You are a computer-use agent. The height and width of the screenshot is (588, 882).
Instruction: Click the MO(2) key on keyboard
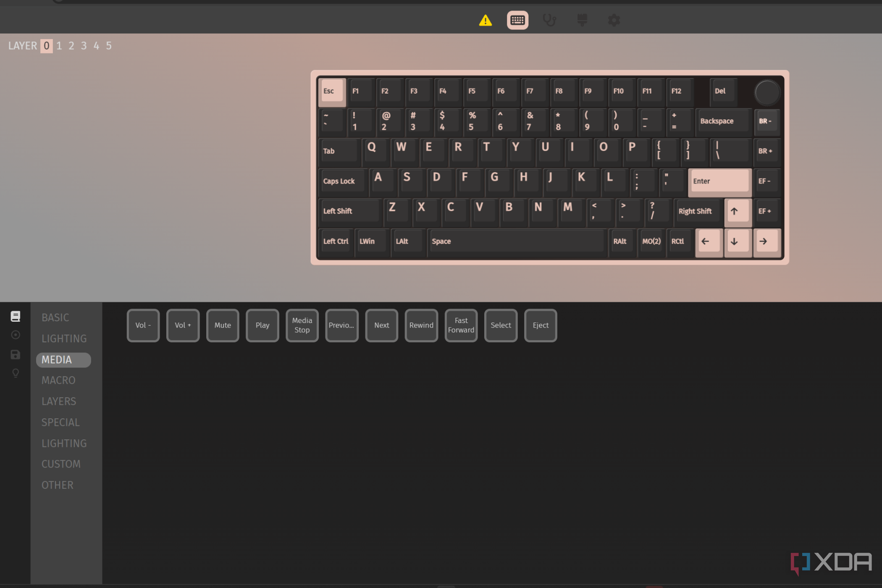(651, 241)
